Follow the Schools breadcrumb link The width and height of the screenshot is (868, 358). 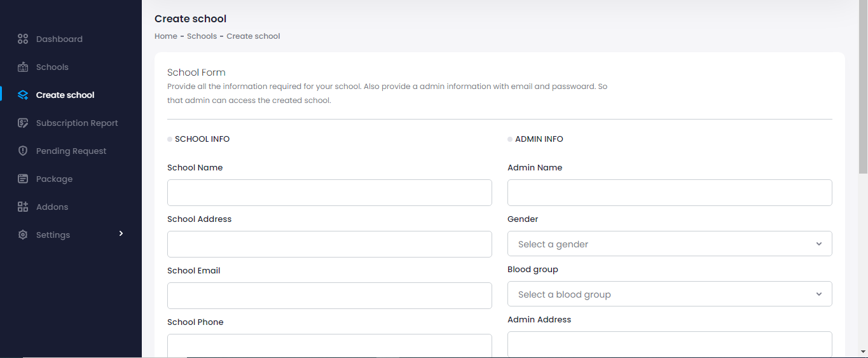(202, 36)
